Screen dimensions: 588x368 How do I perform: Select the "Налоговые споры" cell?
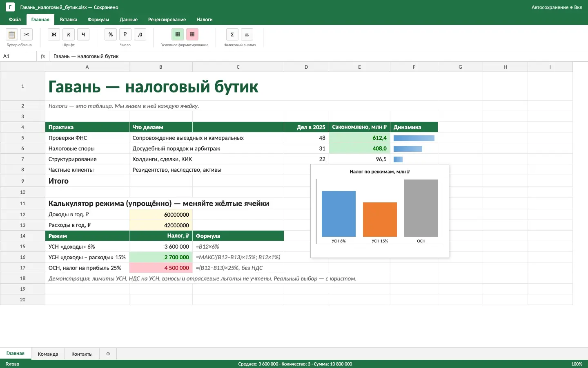[x=87, y=148]
